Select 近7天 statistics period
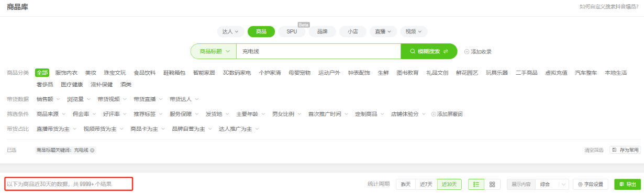The height and width of the screenshot is (195, 644). pyautogui.click(x=427, y=185)
